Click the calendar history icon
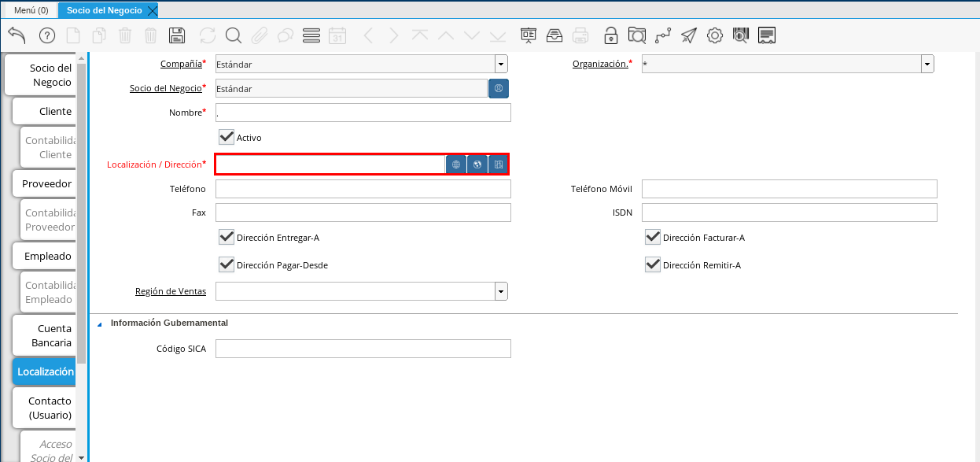Screen dimensions: 980x462 [337, 35]
